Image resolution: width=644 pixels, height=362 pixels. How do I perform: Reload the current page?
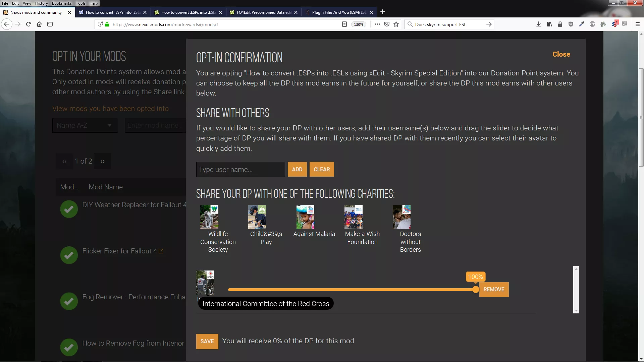29,24
